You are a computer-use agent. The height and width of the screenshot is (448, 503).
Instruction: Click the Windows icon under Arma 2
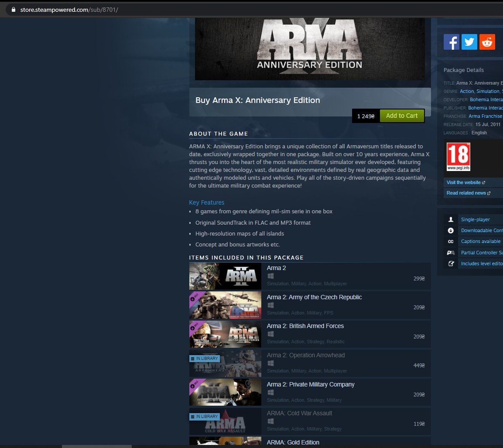pyautogui.click(x=270, y=276)
